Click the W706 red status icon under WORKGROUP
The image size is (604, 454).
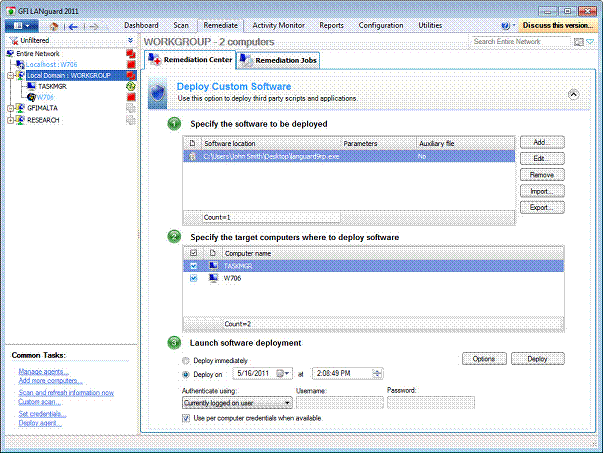(131, 97)
